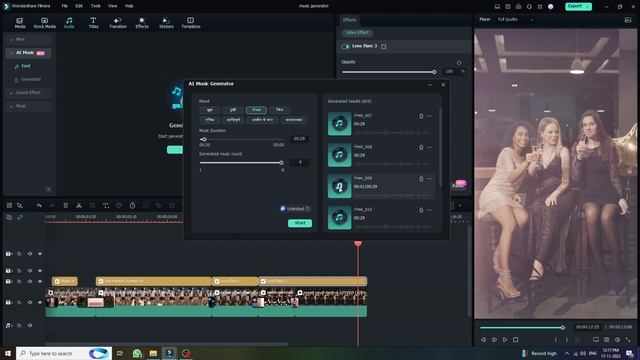Download the free_007 generated track
Image resolution: width=640 pixels, height=360 pixels.
[421, 116]
